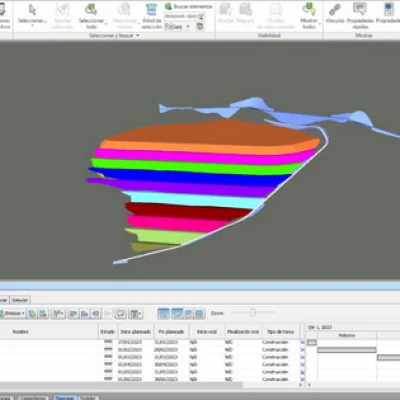Expand the Seleccionar y buscar panel arrow
Viewport: 400px width, 400px height.
(x=137, y=35)
